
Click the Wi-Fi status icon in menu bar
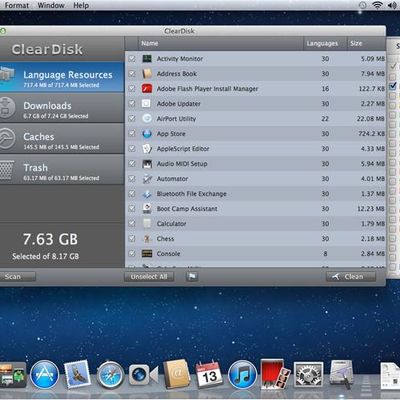point(377,5)
